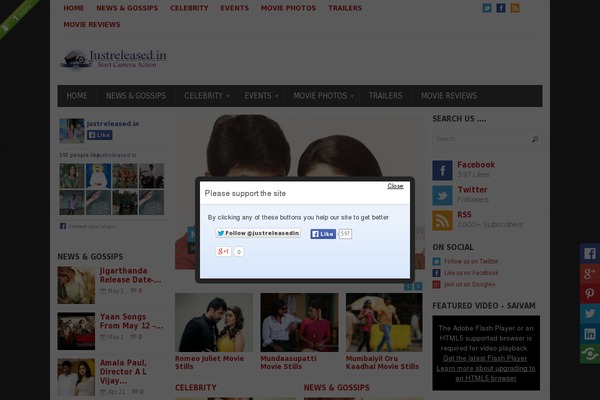The height and width of the screenshot is (400, 600).
Task: Click the Facebook sidebar title link
Action: pos(476,165)
